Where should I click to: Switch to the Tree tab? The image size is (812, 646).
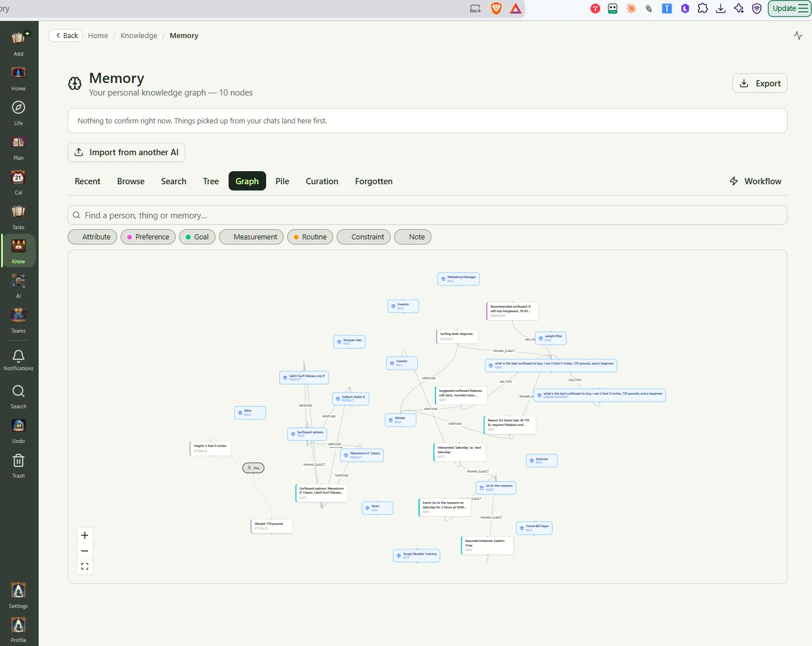211,181
